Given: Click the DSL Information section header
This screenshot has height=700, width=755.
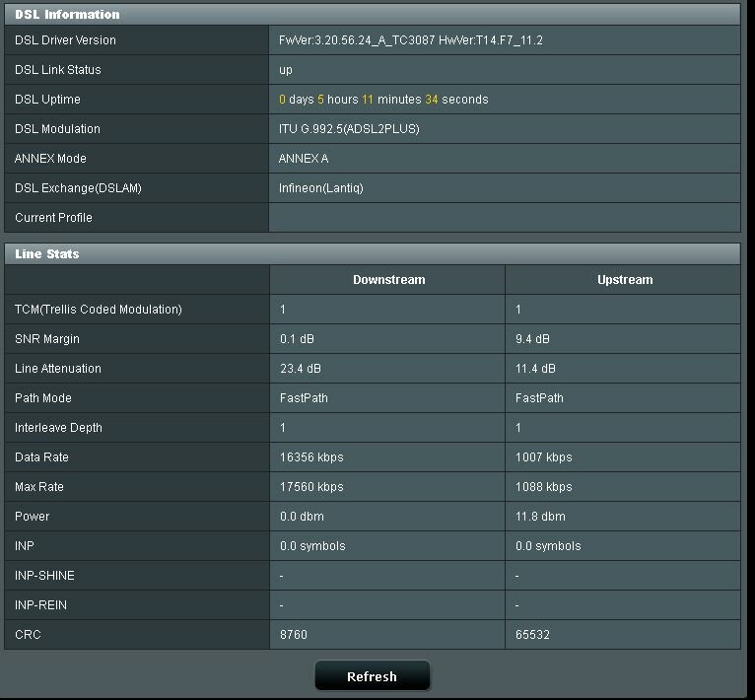Looking at the screenshot, I should 67,15.
